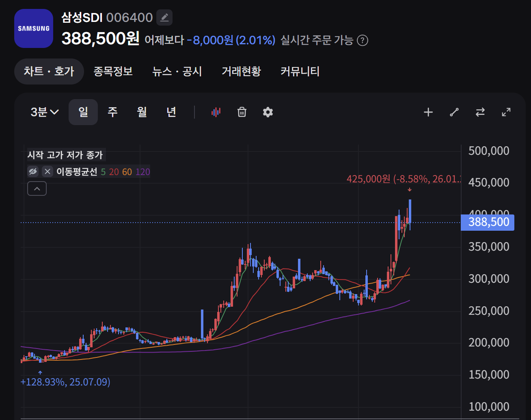Expand chart to fullscreen icon

506,112
